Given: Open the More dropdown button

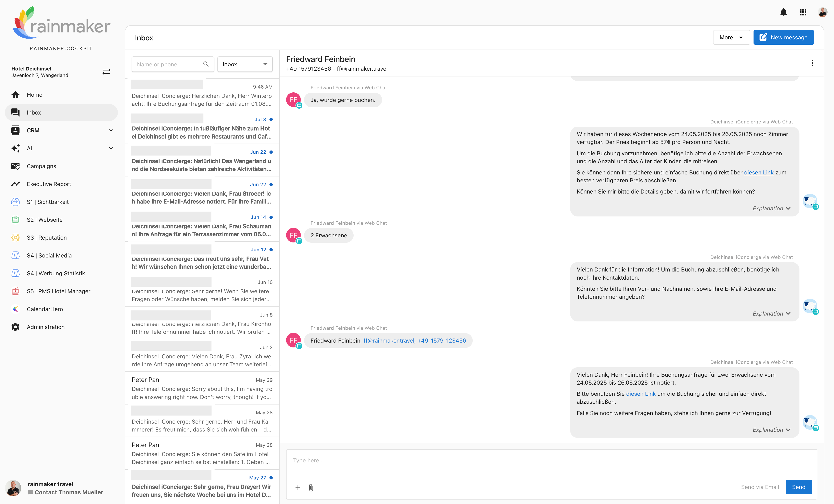Looking at the screenshot, I should pyautogui.click(x=731, y=38).
